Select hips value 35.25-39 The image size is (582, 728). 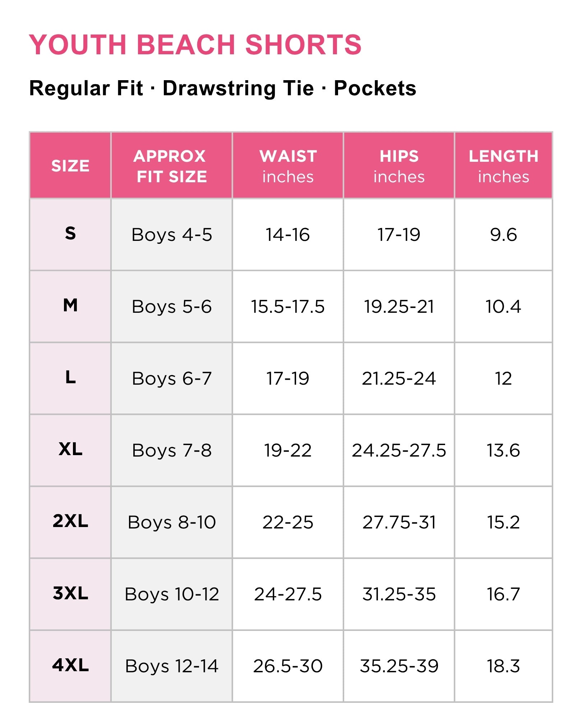(x=399, y=666)
